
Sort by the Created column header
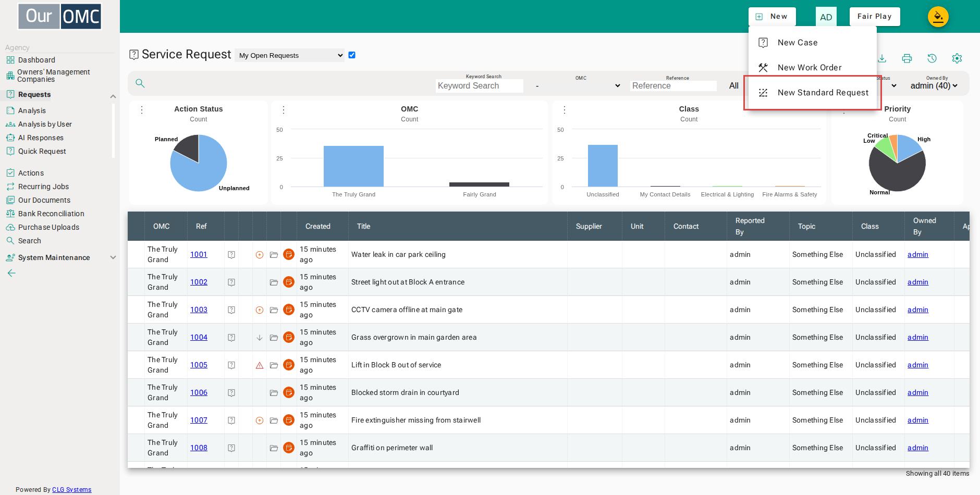318,226
